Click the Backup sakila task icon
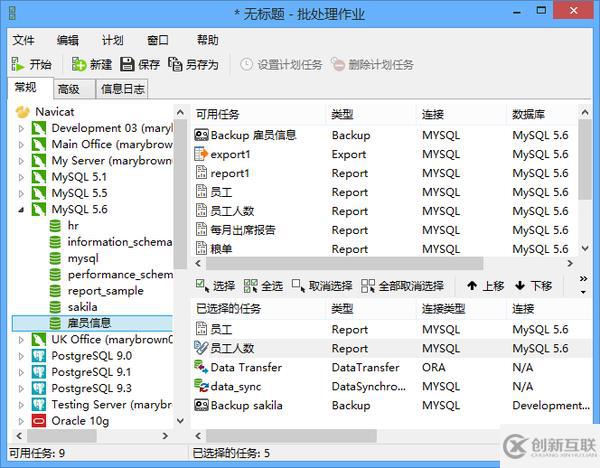This screenshot has width=600, height=468. [201, 405]
